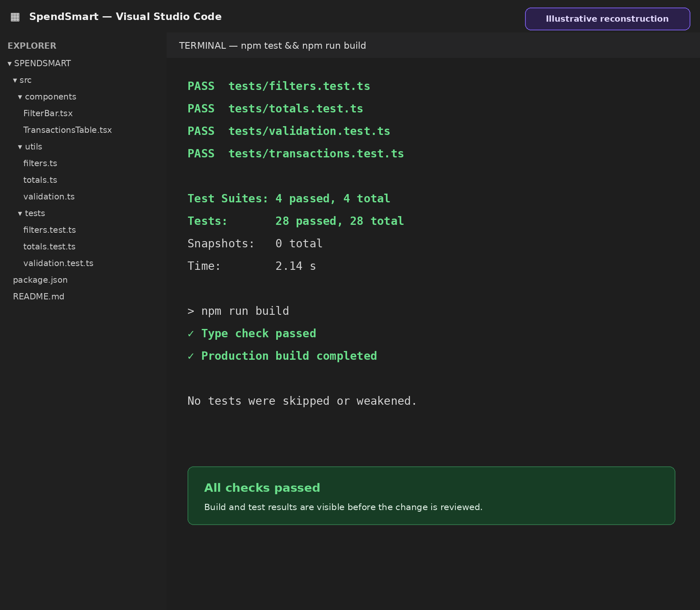Viewport: 700px width, 610px height.
Task: Open filters.test.ts in the explorer tree
Action: point(50,230)
